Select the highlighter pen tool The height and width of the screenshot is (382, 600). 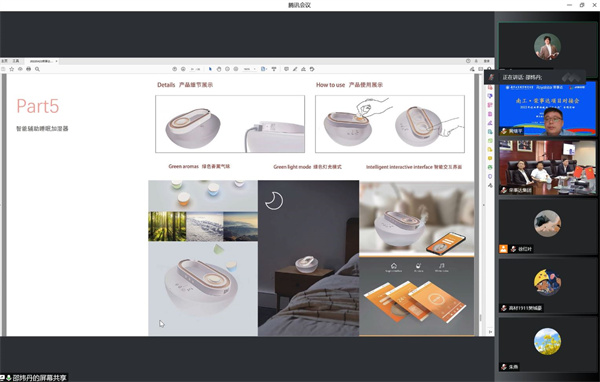click(295, 69)
